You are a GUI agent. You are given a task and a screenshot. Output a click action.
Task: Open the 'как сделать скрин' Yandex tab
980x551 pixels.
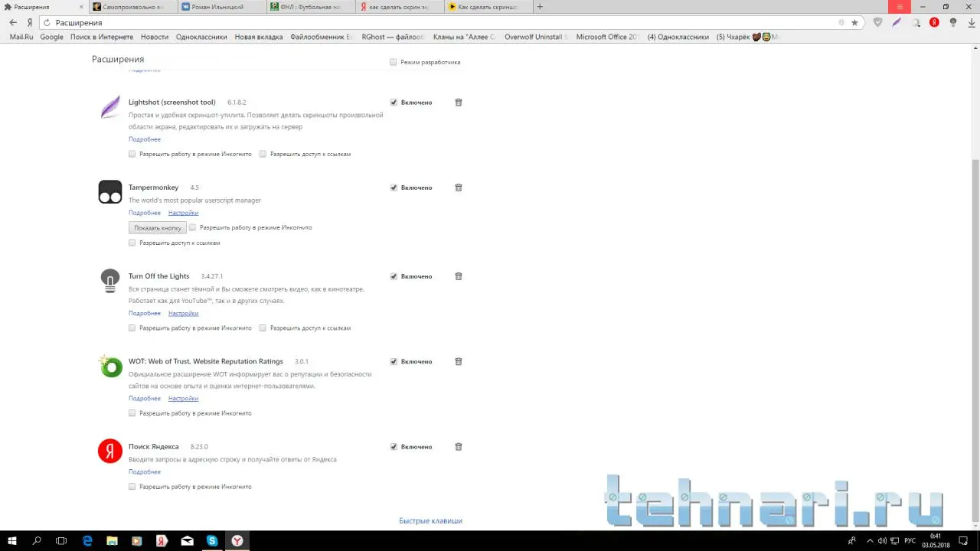click(400, 7)
